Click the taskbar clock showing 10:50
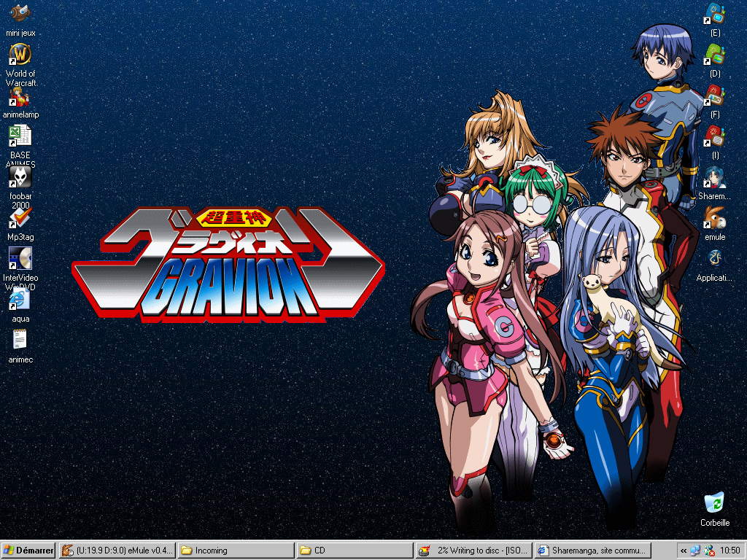 coord(729,551)
